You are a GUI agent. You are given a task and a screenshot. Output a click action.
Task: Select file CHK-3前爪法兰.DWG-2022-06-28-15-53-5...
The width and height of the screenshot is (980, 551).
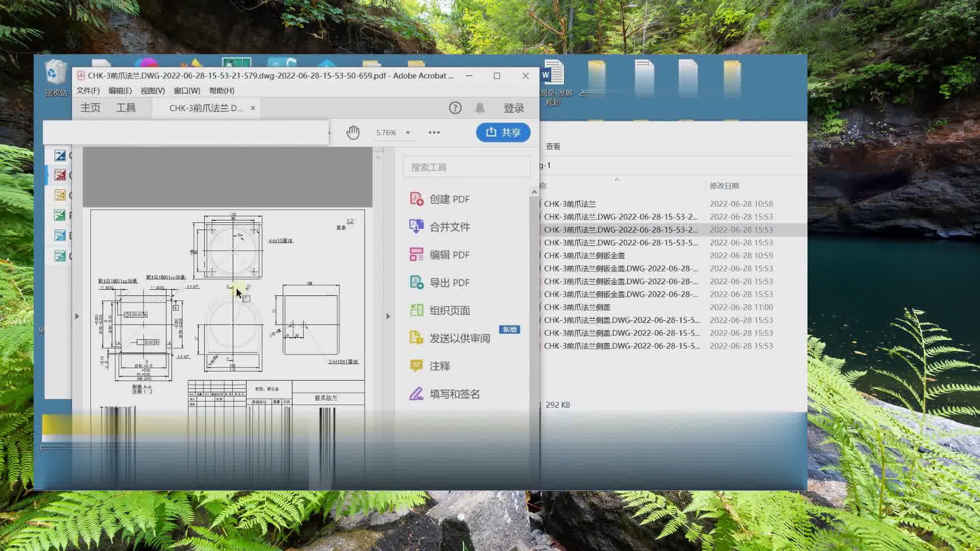621,243
